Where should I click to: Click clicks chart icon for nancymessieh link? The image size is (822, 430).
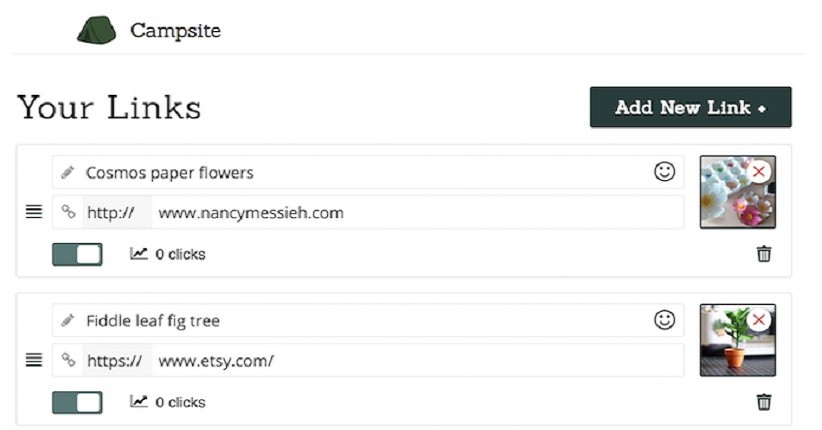click(139, 254)
